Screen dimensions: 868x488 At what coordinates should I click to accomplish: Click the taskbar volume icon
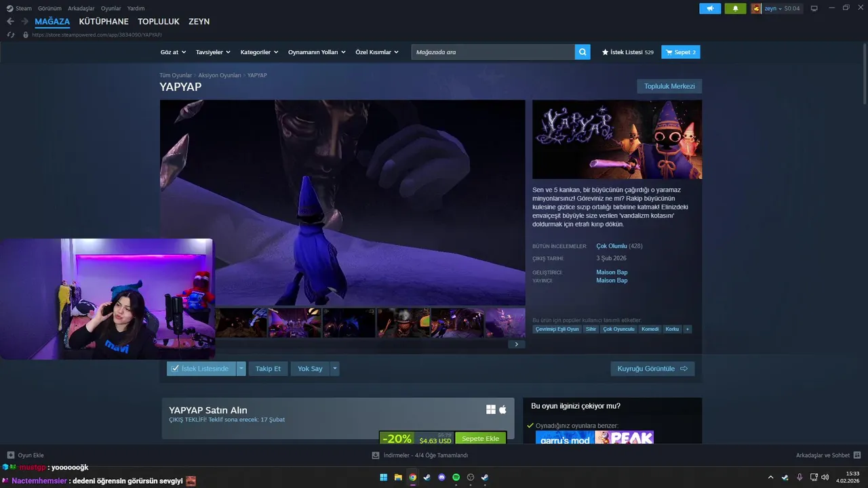click(825, 477)
